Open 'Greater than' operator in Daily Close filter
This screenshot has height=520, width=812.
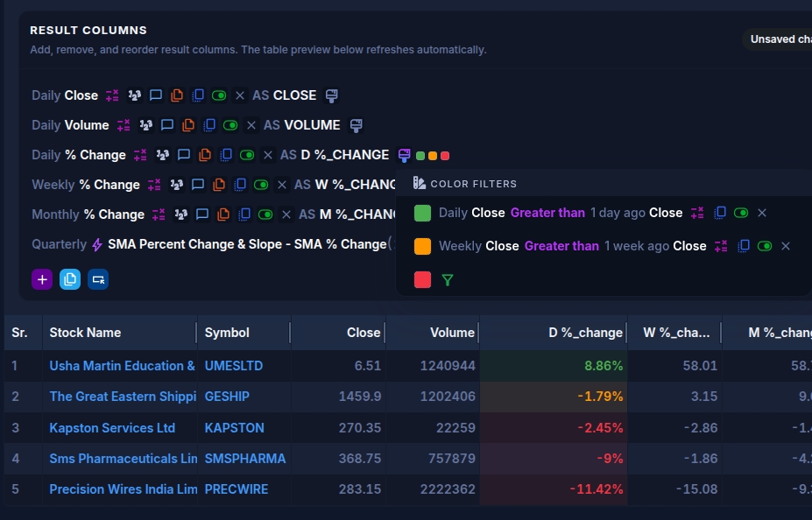(x=547, y=214)
